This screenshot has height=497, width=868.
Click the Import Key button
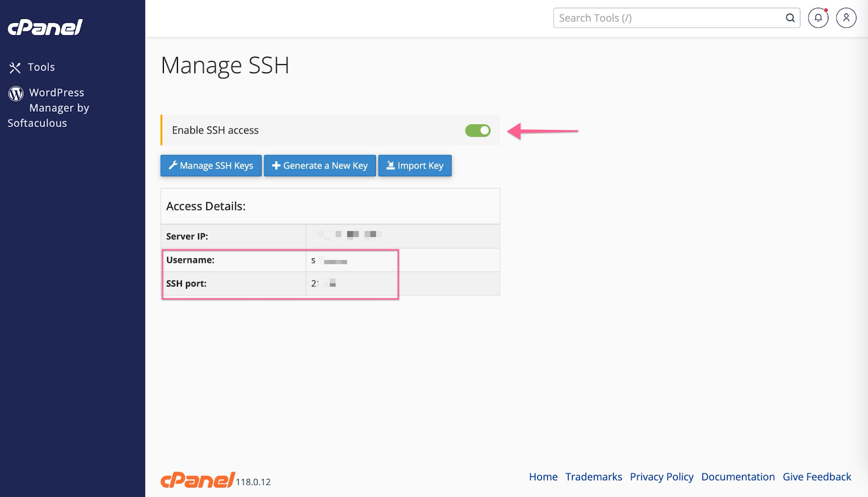[414, 165]
